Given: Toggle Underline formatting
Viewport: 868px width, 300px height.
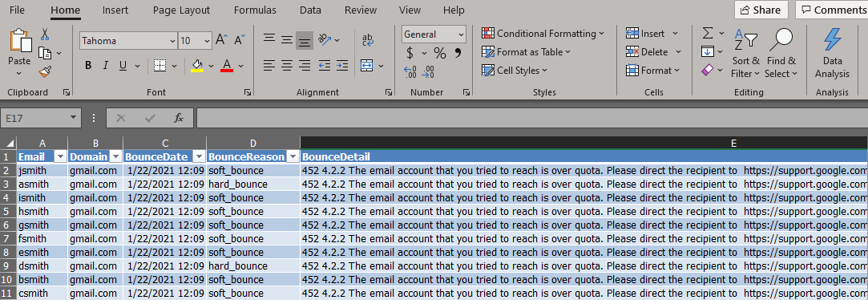Looking at the screenshot, I should 123,66.
